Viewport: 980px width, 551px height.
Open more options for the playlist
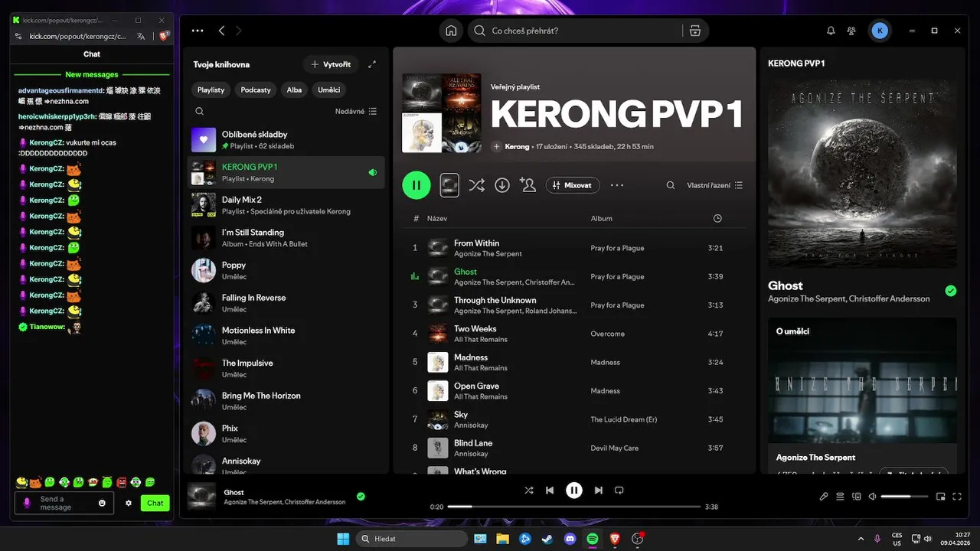coord(617,185)
